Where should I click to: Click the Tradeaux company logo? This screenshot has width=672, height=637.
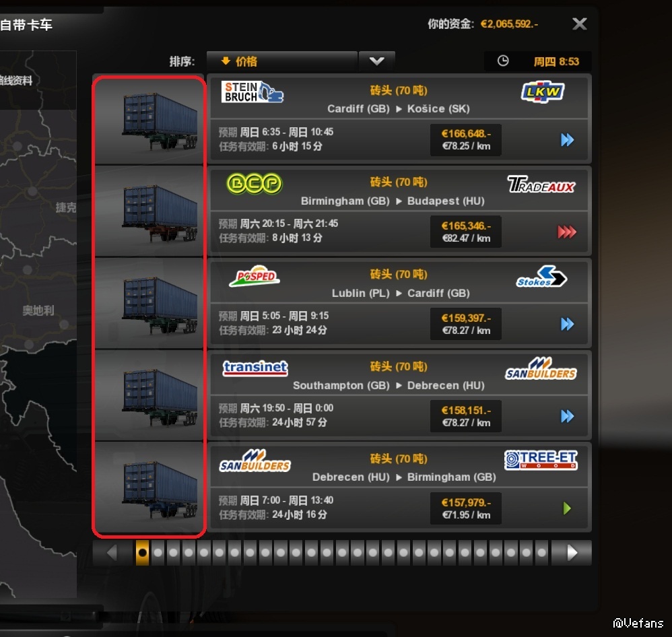(541, 185)
